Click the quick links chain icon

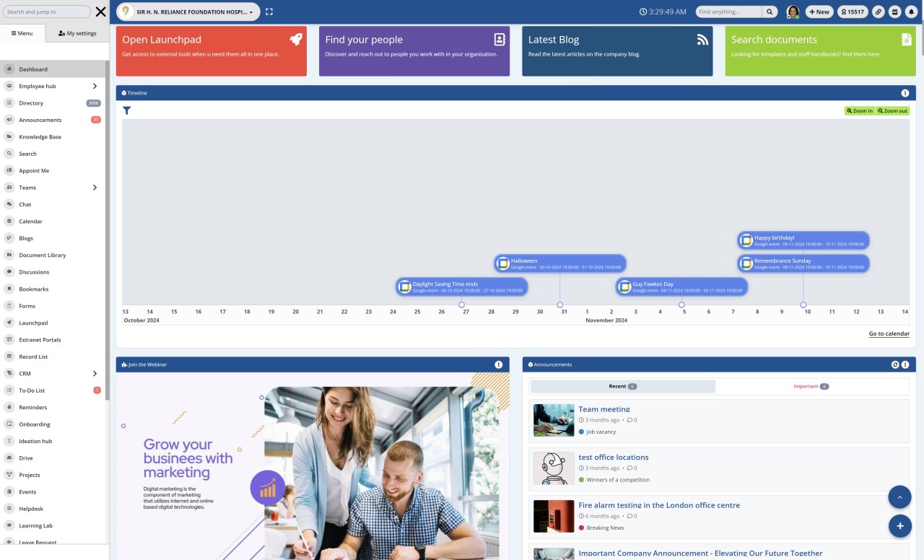pyautogui.click(x=879, y=12)
